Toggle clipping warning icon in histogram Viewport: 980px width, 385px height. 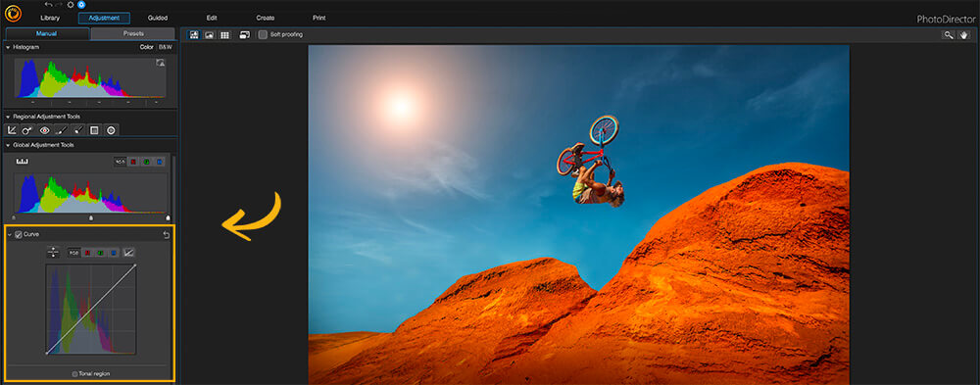161,63
